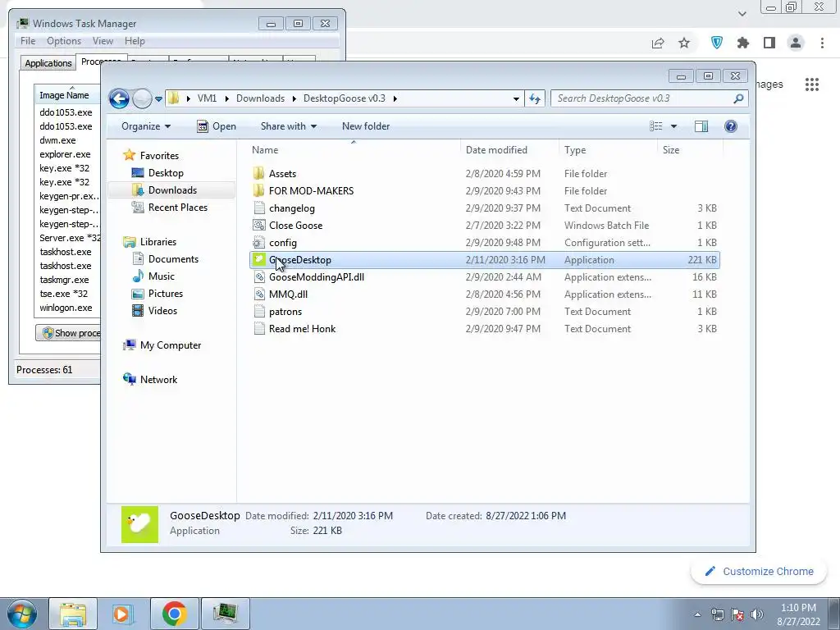This screenshot has height=630, width=840.
Task: Select Desktop in the navigation pane
Action: (x=166, y=173)
